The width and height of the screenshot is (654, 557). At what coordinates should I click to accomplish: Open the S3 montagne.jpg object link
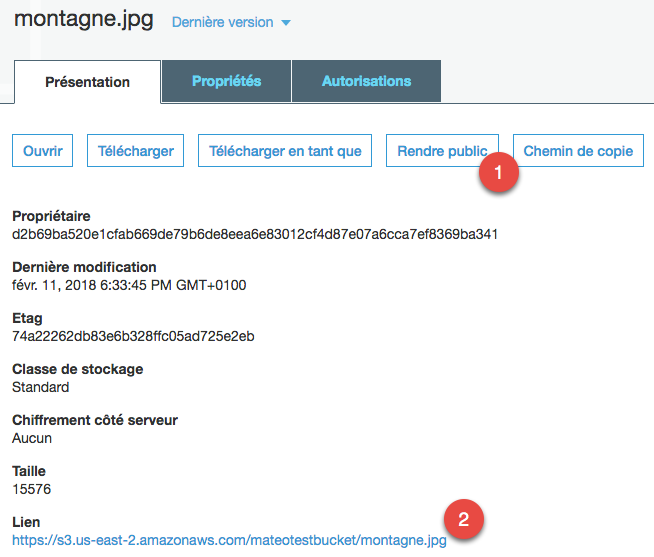(228, 540)
